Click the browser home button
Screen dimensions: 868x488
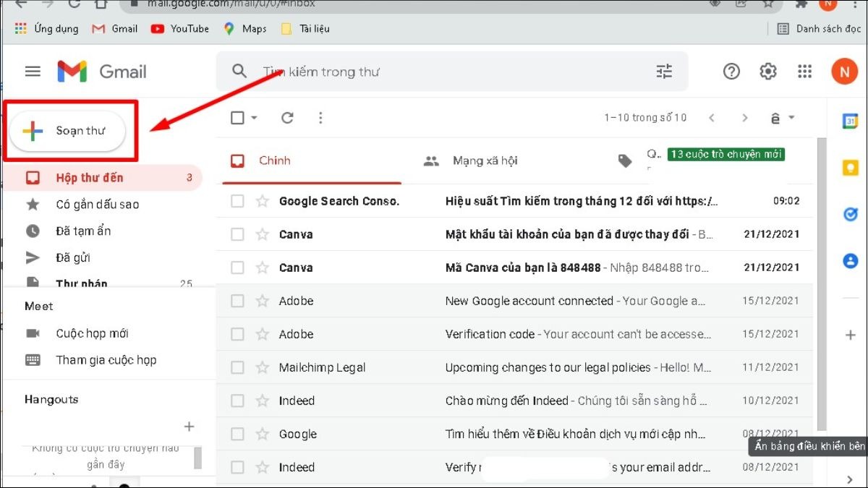click(x=102, y=4)
